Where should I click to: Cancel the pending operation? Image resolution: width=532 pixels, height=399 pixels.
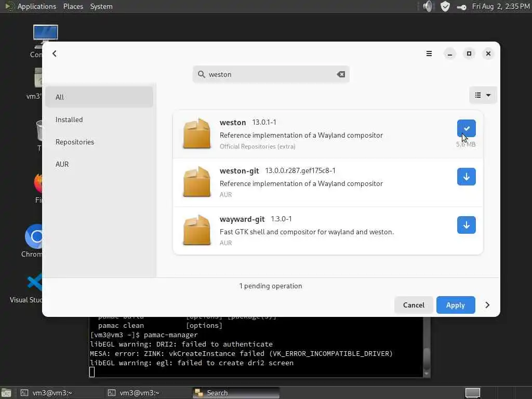pyautogui.click(x=414, y=305)
